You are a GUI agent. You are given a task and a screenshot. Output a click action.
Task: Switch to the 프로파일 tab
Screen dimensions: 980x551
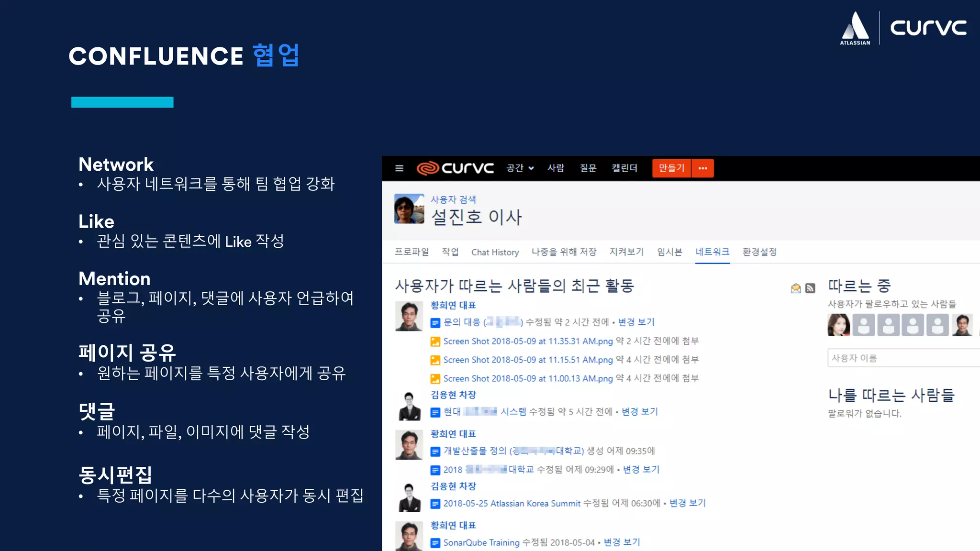[412, 252]
